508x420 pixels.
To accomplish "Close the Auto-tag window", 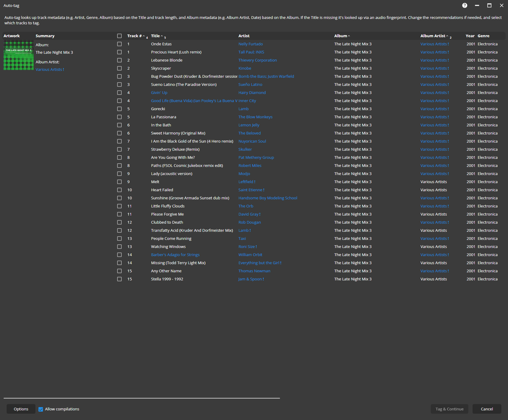I will (501, 5).
